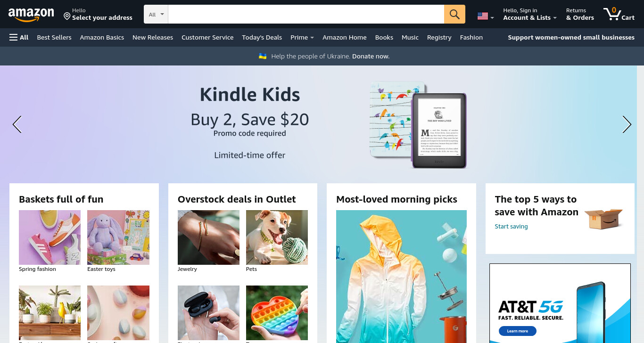Click the Start saving link
Image resolution: width=644 pixels, height=343 pixels.
click(511, 226)
